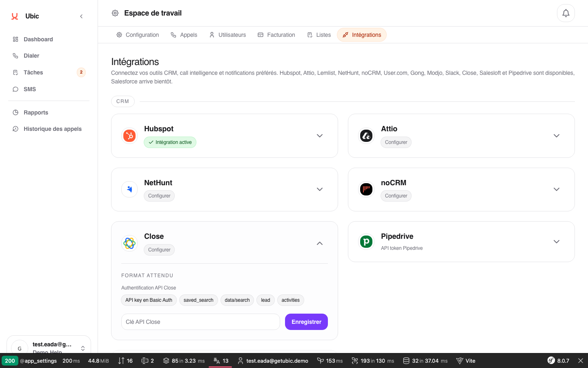Click the Symfony logo in toolbar
Viewport: 588px width, 368px height.
click(x=551, y=361)
